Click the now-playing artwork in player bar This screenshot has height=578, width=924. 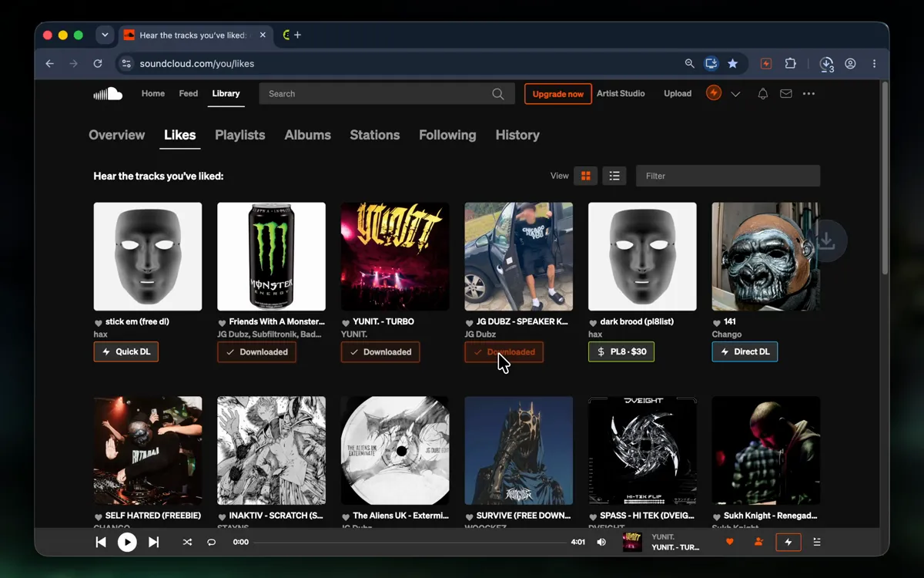[x=632, y=542]
